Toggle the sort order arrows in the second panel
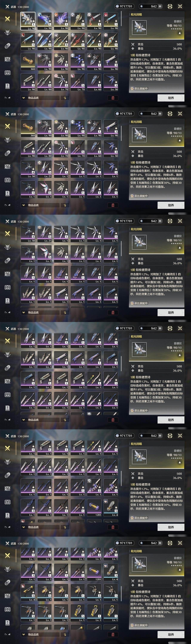 65,205
